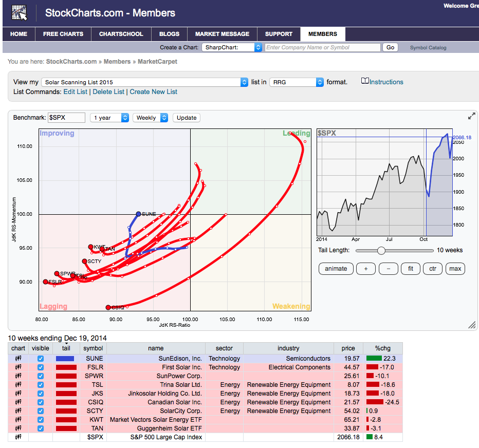The width and height of the screenshot is (479, 448).
Task: Click the Benchmark symbol input field
Action: pos(66,118)
